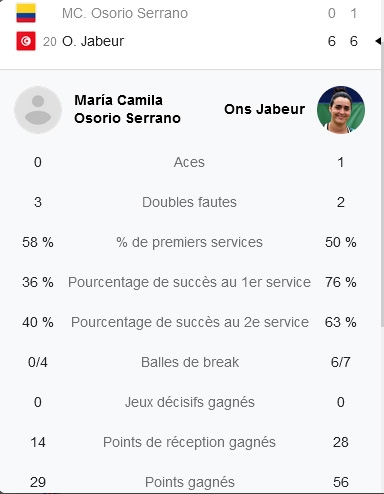This screenshot has width=384, height=494.
Task: Open Ons Jabeur's profile photo
Action: click(x=341, y=110)
